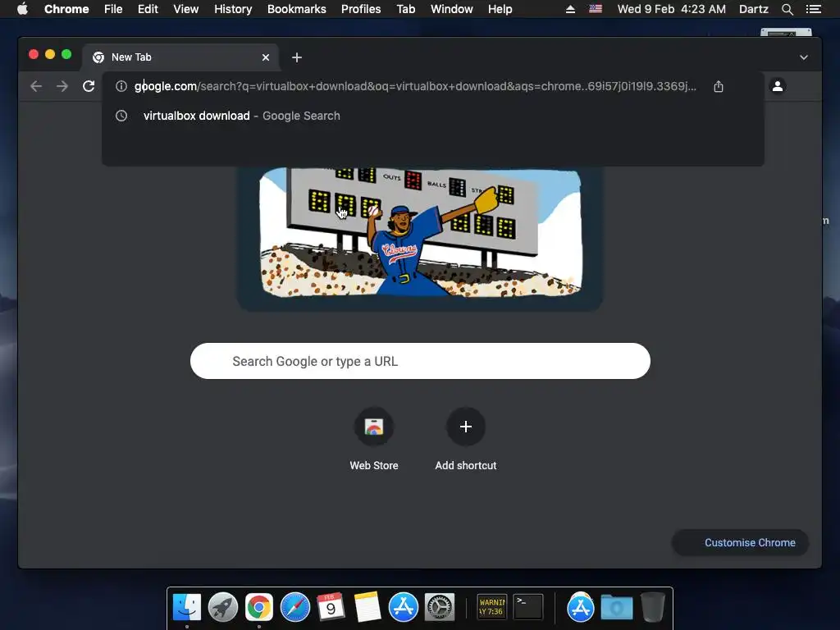Open the profile avatar icon

click(x=778, y=85)
